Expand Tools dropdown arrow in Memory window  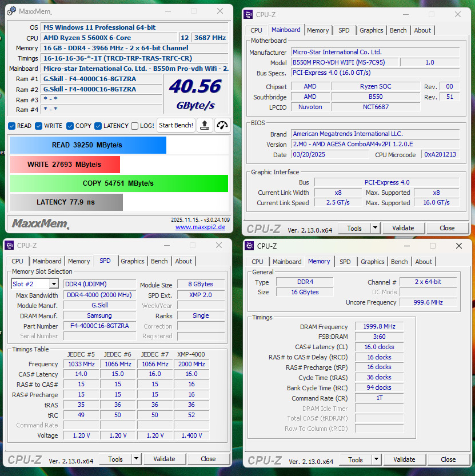click(377, 459)
